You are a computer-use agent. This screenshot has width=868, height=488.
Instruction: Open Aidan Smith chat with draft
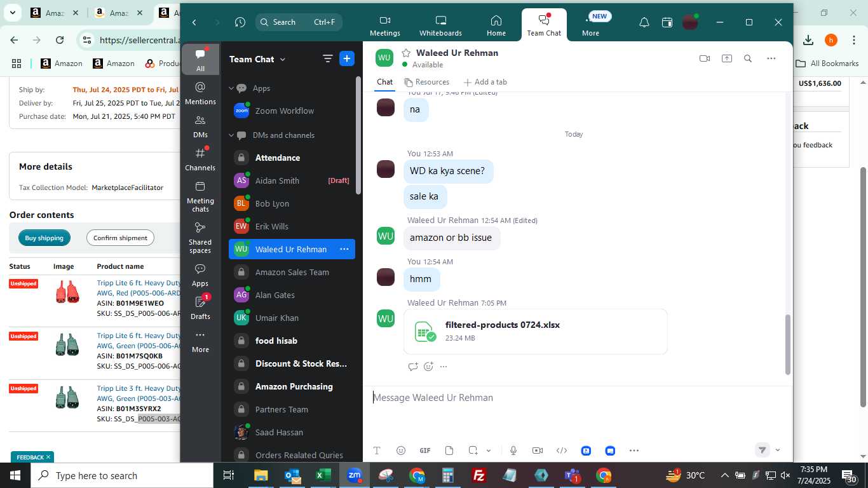pos(292,180)
